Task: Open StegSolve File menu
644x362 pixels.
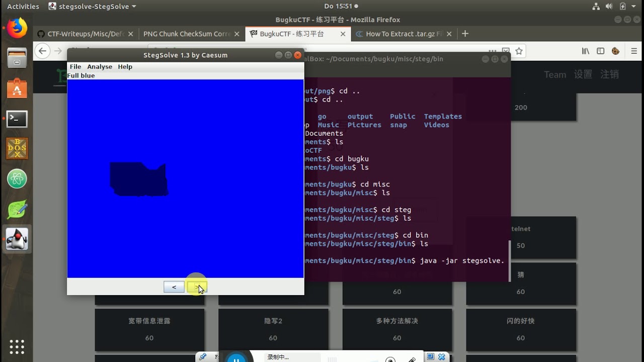Action: (x=75, y=66)
